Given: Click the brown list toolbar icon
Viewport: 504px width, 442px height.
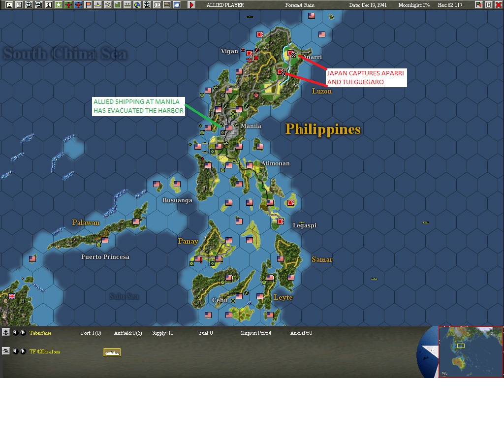Looking at the screenshot, I should tap(167, 5).
